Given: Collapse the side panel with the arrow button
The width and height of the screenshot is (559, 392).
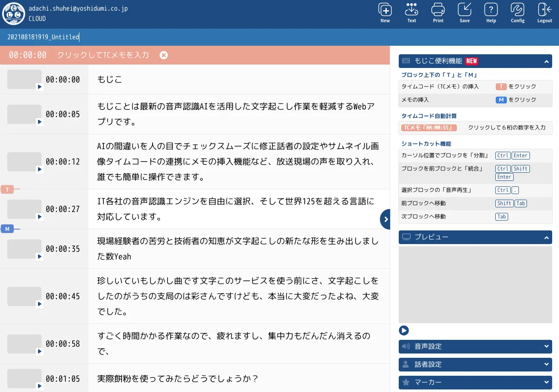Looking at the screenshot, I should click(x=385, y=219).
